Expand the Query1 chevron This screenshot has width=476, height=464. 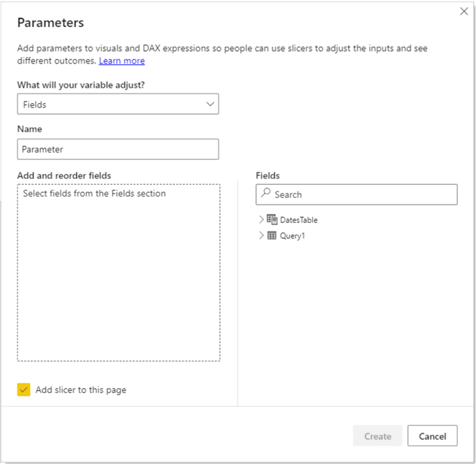coord(262,235)
